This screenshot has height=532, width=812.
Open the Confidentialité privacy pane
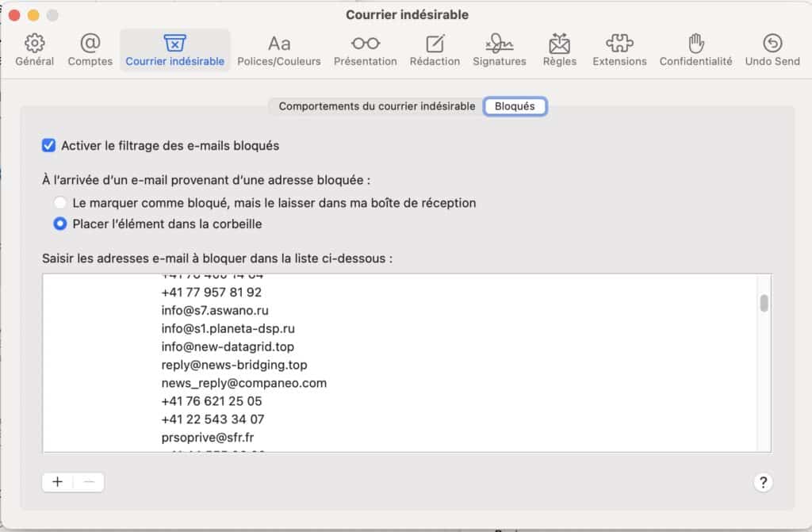click(695, 50)
